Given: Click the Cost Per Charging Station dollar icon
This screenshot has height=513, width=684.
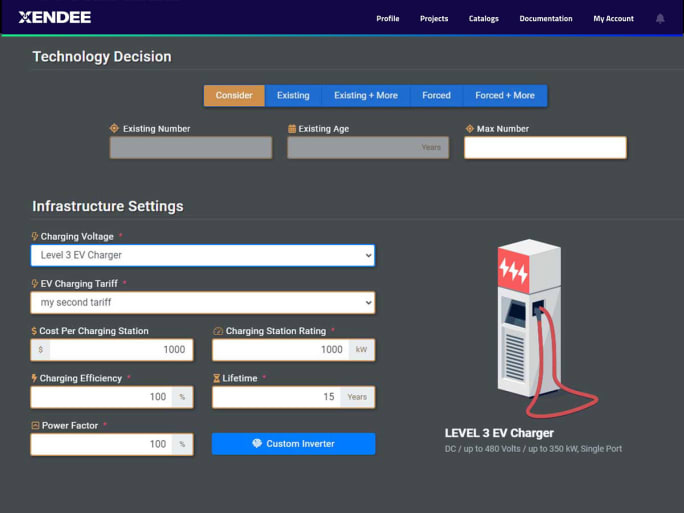Looking at the screenshot, I should (x=35, y=331).
